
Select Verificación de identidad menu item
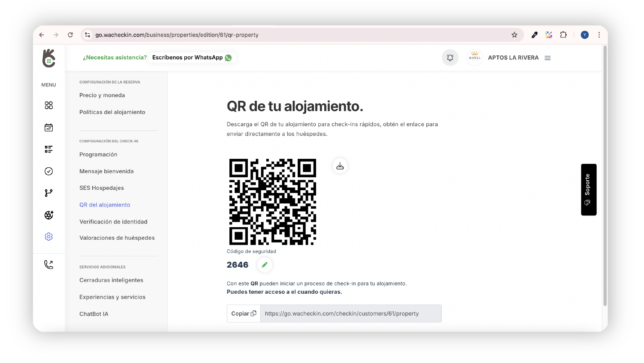[x=113, y=222]
